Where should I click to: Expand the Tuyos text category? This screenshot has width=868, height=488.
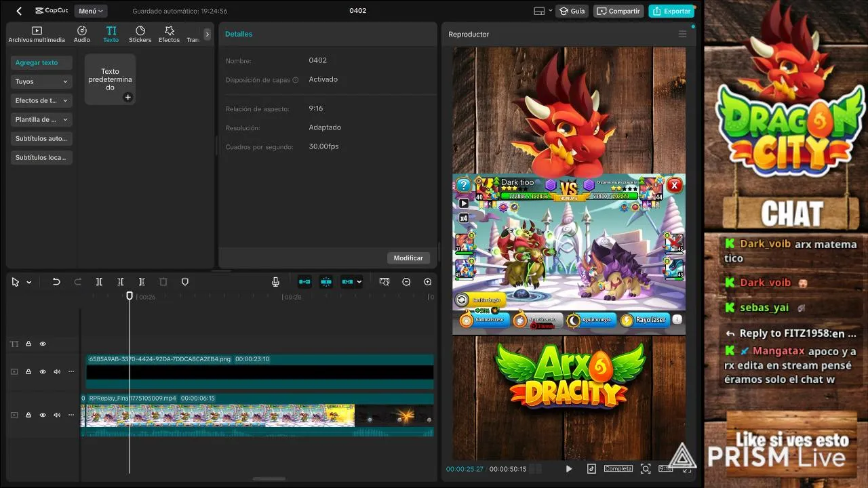[42, 81]
